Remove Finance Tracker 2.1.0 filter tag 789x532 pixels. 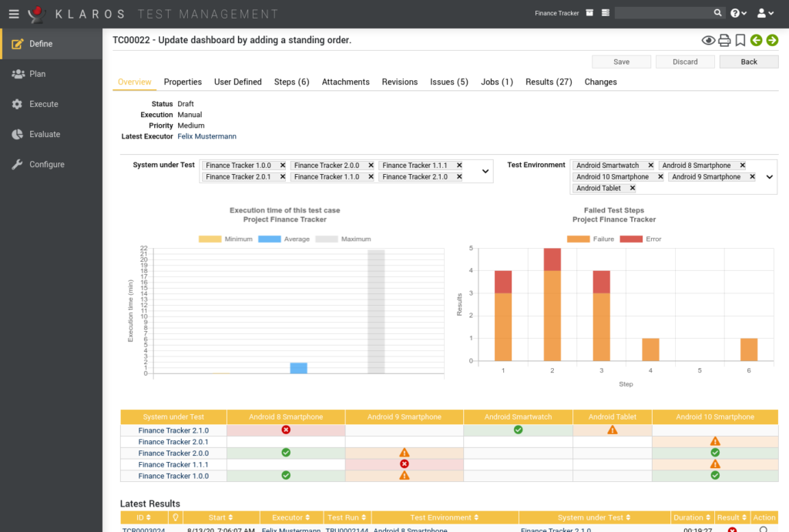pyautogui.click(x=459, y=177)
